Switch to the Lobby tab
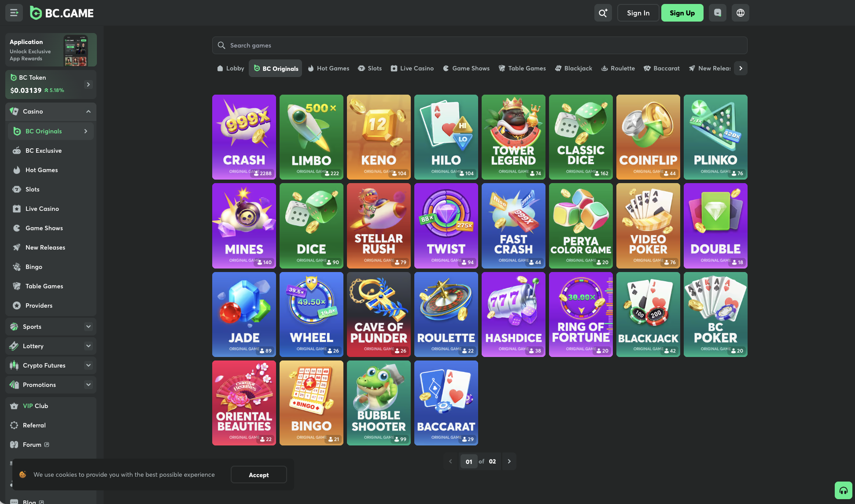The width and height of the screenshot is (855, 504). click(231, 68)
